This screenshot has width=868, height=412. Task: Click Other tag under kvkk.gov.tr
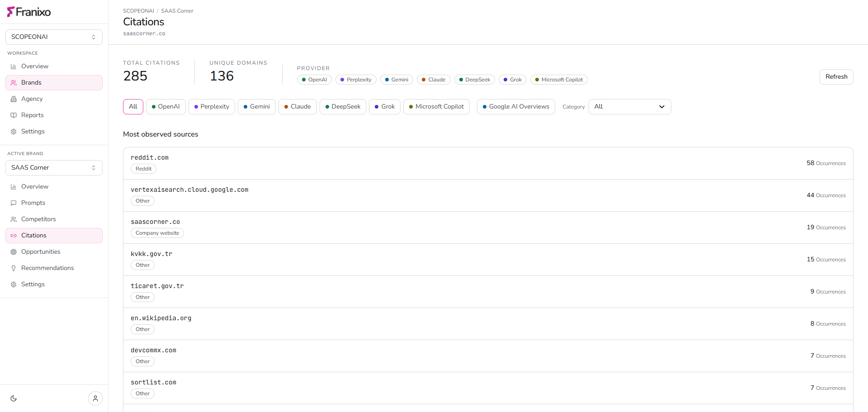(142, 265)
